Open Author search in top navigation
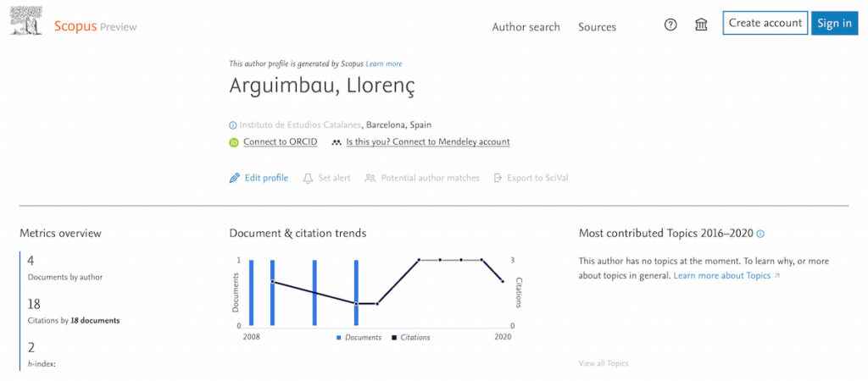The height and width of the screenshot is (381, 868). coord(526,27)
